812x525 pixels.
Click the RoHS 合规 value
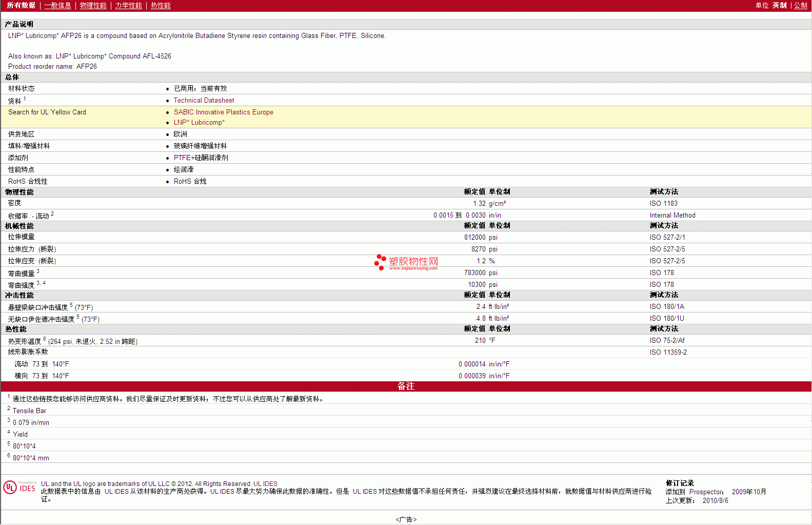[190, 182]
